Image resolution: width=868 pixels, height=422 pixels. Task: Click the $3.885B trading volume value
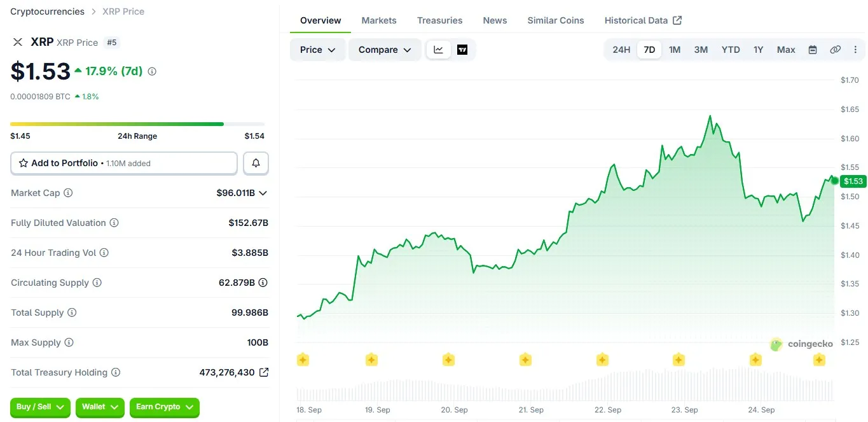(x=250, y=253)
